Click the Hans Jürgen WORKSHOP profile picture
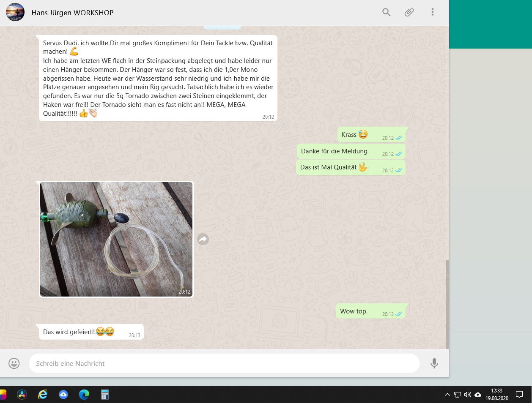 click(15, 12)
